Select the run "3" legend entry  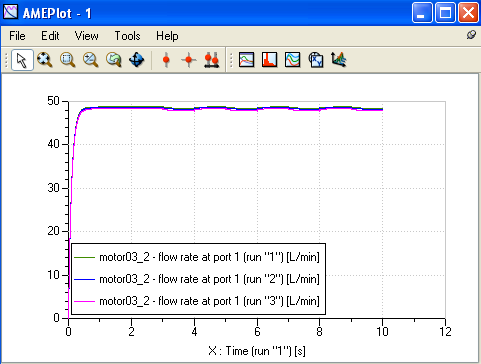point(198,301)
